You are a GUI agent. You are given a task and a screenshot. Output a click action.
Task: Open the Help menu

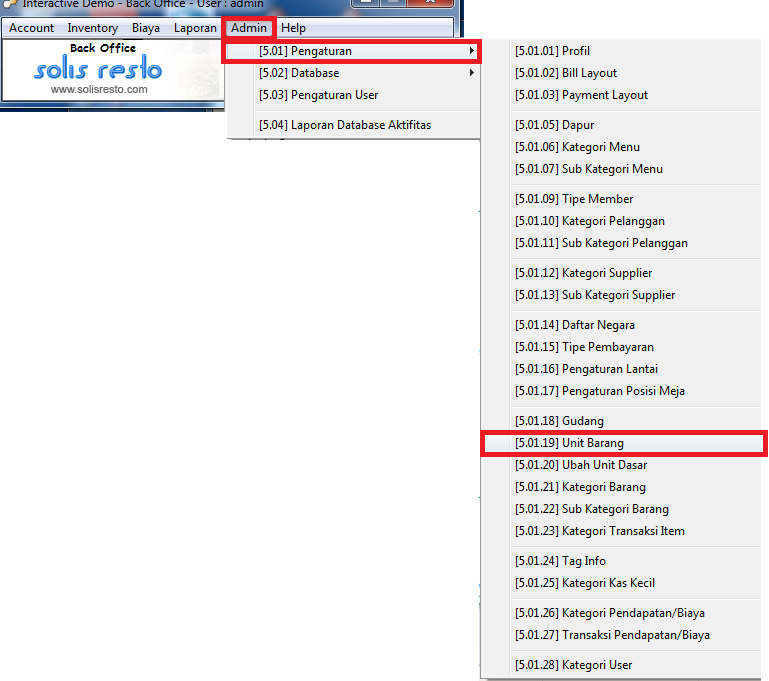(x=293, y=28)
